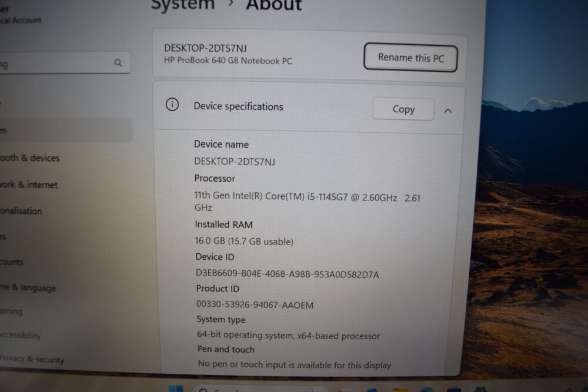The image size is (588, 392).
Task: Copy the device specifications
Action: pyautogui.click(x=403, y=109)
